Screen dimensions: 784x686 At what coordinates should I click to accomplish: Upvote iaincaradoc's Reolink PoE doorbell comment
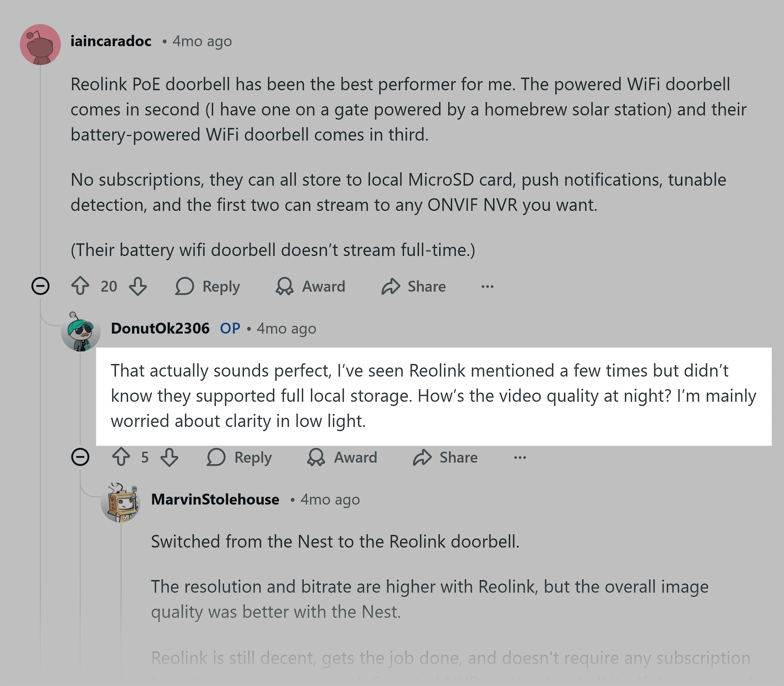tap(81, 286)
